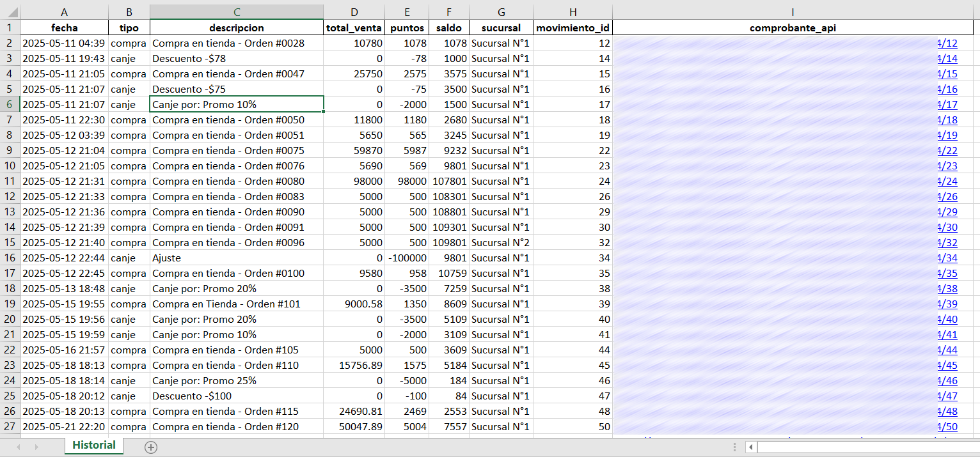This screenshot has height=457, width=980.
Task: Click previous sheet navigation arrow
Action: (18, 447)
